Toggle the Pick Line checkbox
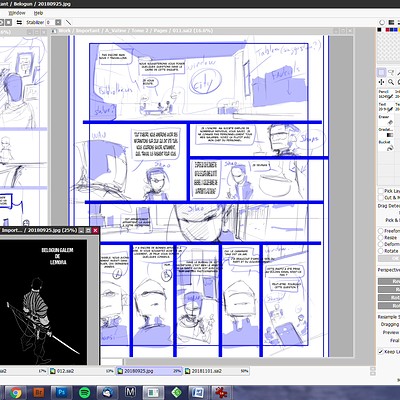 pyautogui.click(x=381, y=191)
